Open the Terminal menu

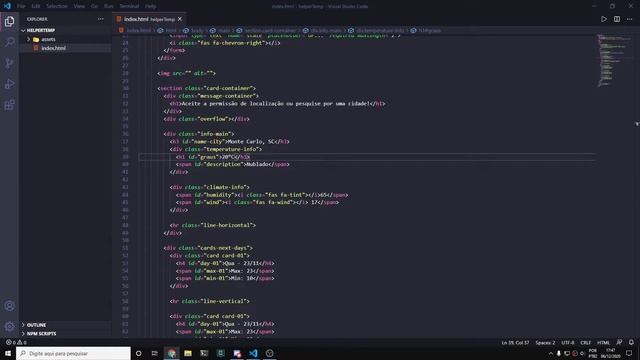coord(129,6)
